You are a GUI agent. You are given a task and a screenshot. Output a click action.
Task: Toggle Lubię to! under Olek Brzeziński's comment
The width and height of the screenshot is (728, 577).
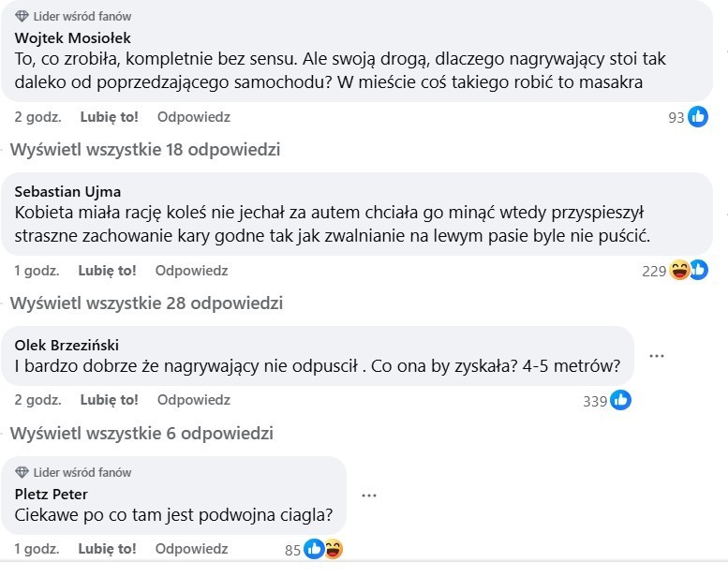click(x=109, y=400)
